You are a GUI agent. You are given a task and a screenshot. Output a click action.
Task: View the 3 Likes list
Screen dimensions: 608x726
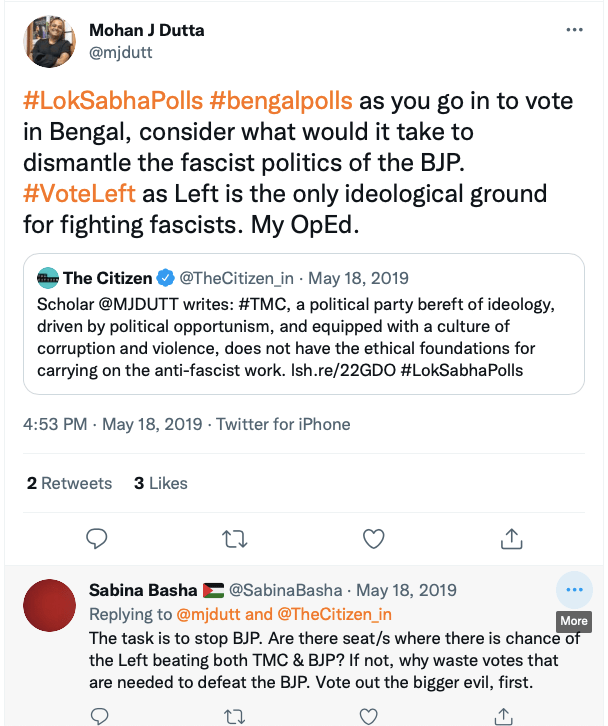coord(161,483)
